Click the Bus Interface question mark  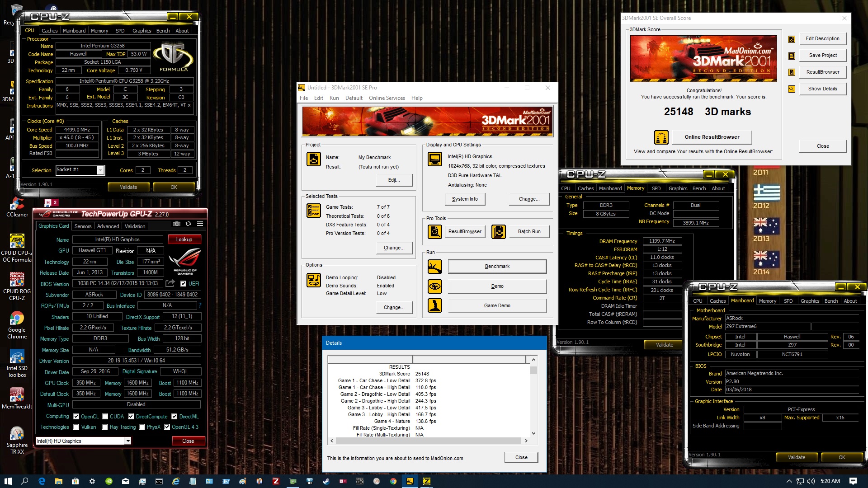tap(200, 305)
